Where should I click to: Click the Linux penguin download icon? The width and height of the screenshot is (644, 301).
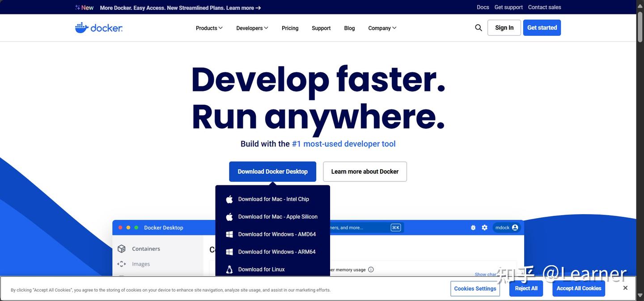click(229, 269)
